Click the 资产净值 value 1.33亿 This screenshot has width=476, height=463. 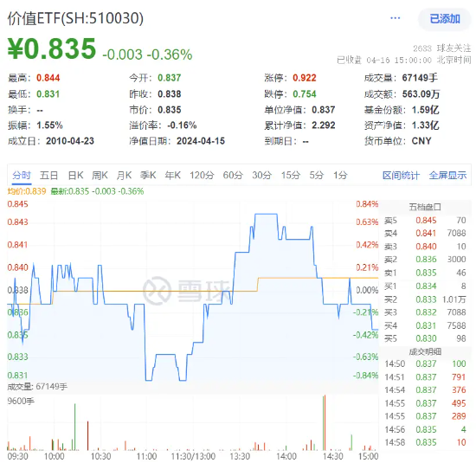coord(425,125)
